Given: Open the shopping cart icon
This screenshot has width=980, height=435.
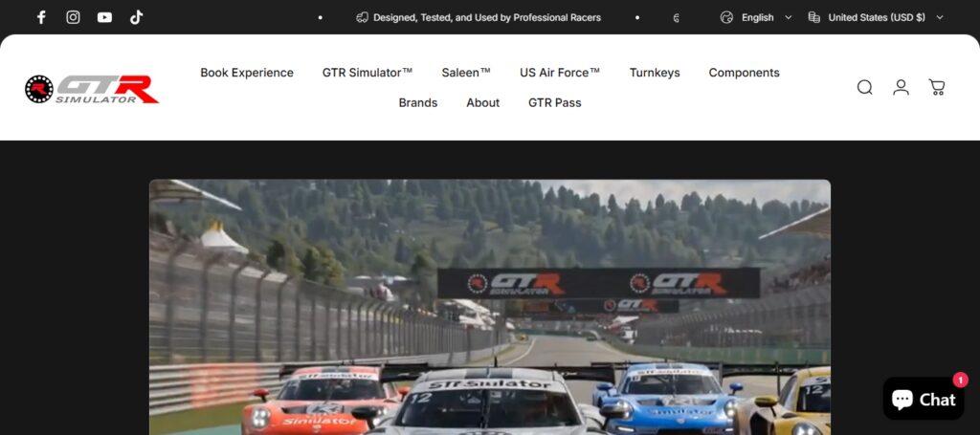Looking at the screenshot, I should [x=936, y=87].
